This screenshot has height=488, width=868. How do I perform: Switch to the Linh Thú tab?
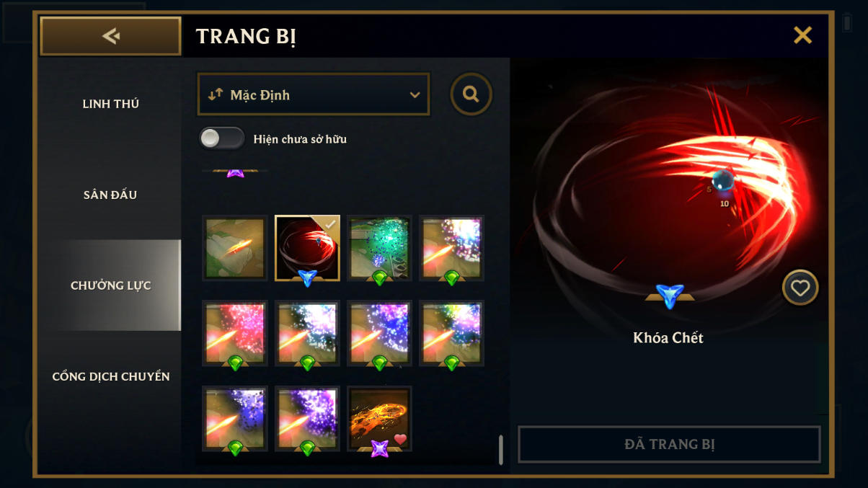point(110,104)
